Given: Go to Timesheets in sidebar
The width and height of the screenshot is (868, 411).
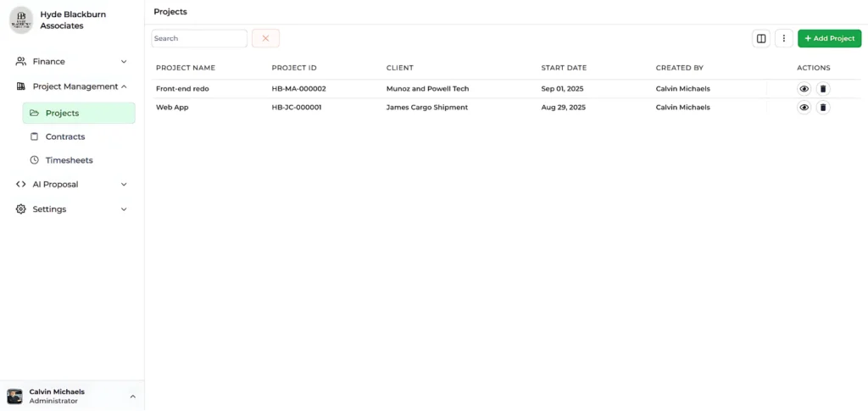Looking at the screenshot, I should pyautogui.click(x=69, y=160).
